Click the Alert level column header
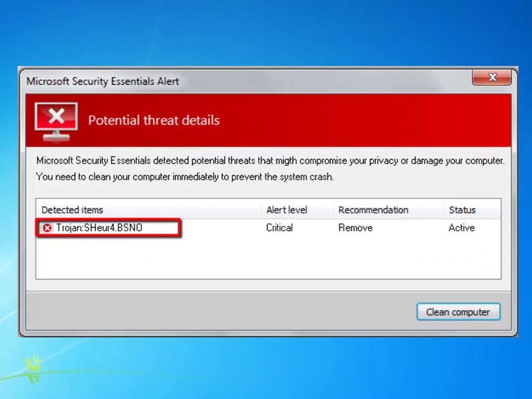The image size is (532, 399). coord(298,209)
